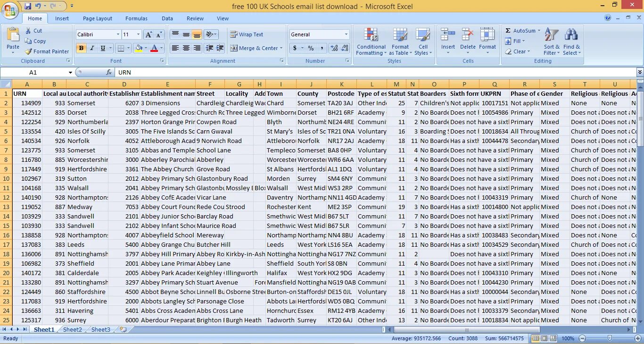Open the Fill Color dropdown arrow
The height and width of the screenshot is (344, 644).
pos(146,48)
